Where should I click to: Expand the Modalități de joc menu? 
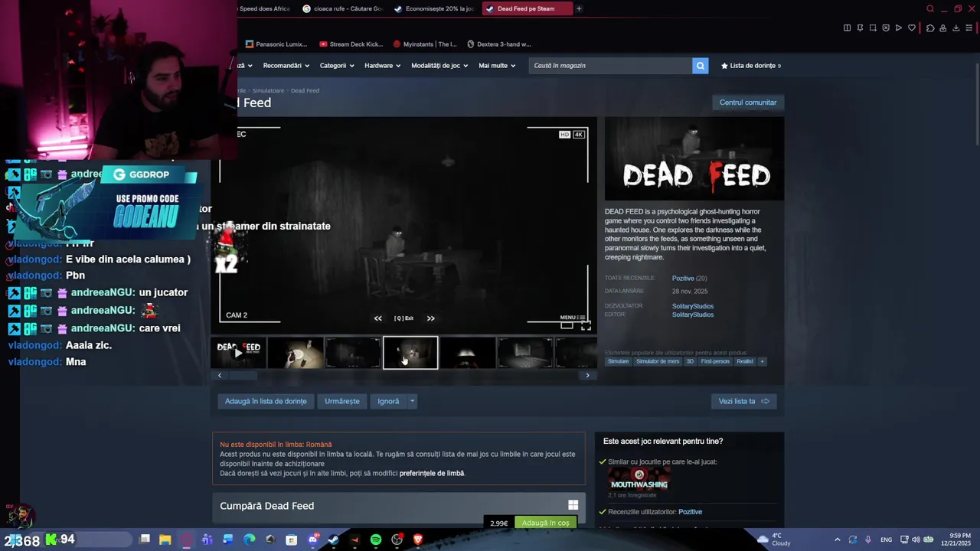439,66
